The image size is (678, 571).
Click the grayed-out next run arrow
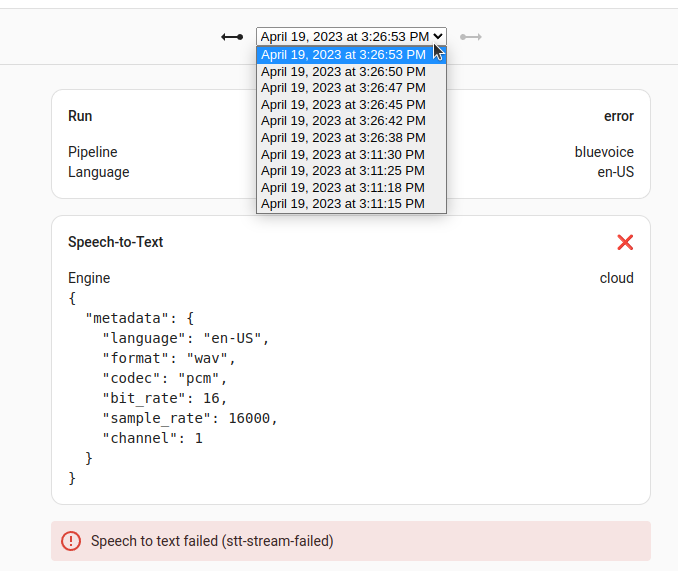coord(471,37)
